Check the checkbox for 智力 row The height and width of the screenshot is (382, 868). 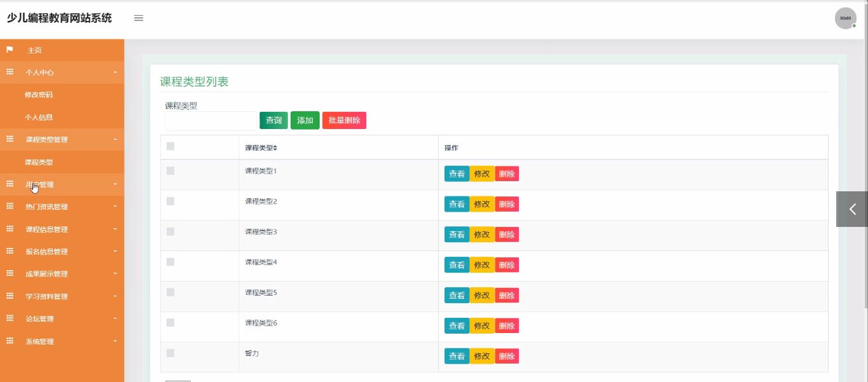tap(170, 353)
